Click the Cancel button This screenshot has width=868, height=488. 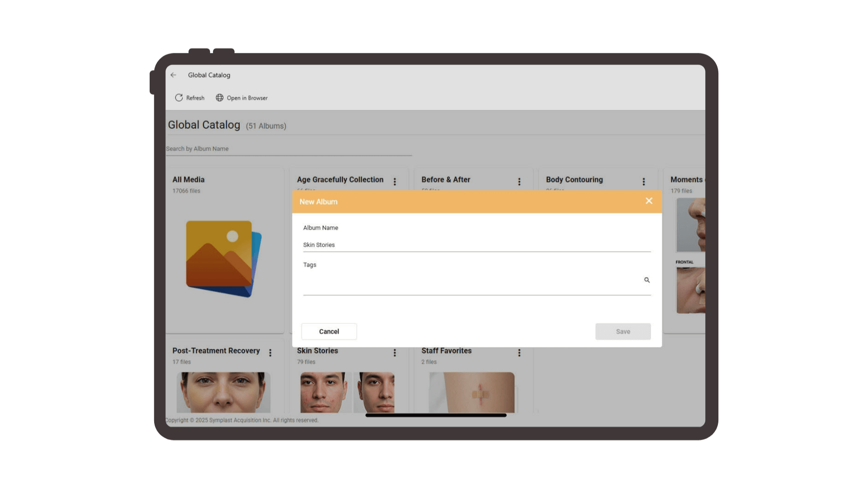pyautogui.click(x=329, y=331)
